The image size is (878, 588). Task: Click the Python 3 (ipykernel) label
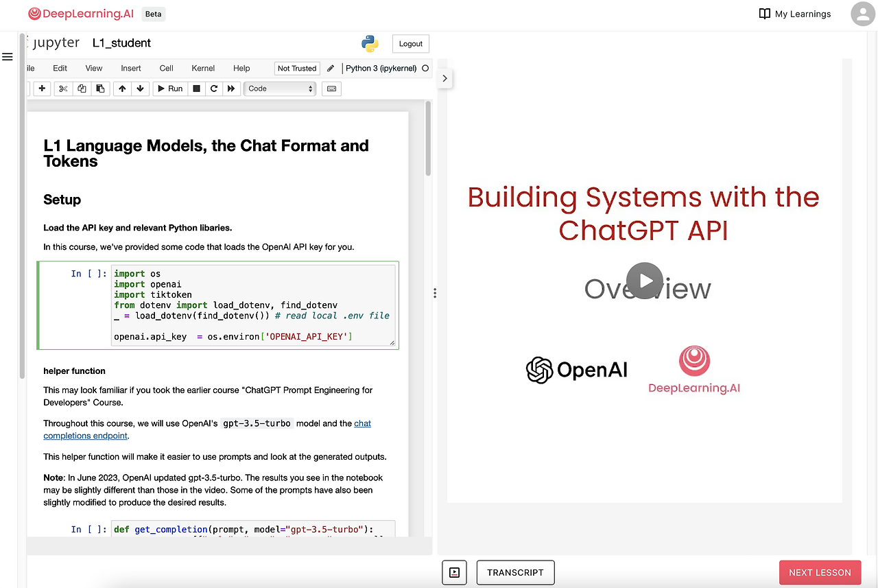coord(381,68)
